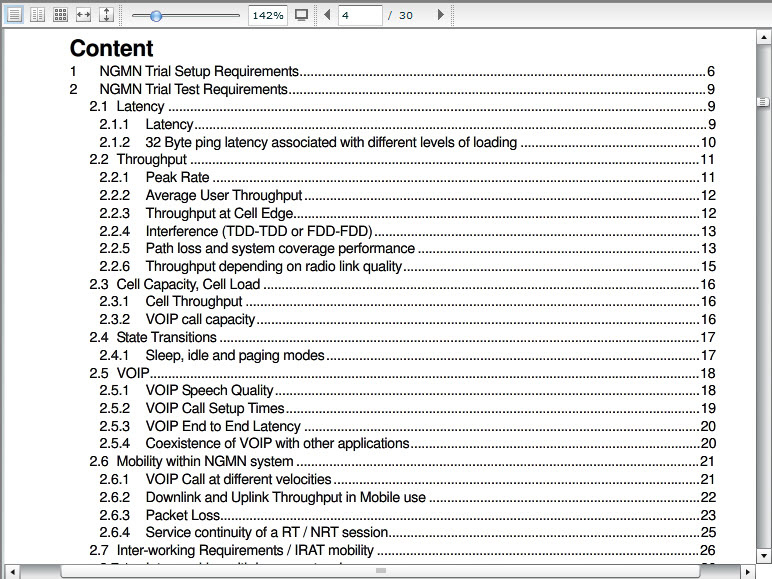
Task: Open 'Sleep, idle and paging modes' entry
Action: (x=407, y=355)
